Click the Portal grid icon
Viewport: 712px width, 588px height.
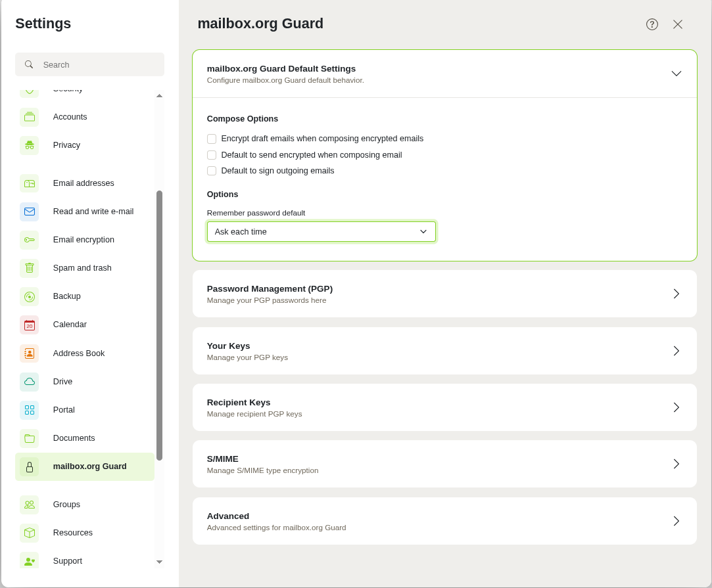click(30, 410)
